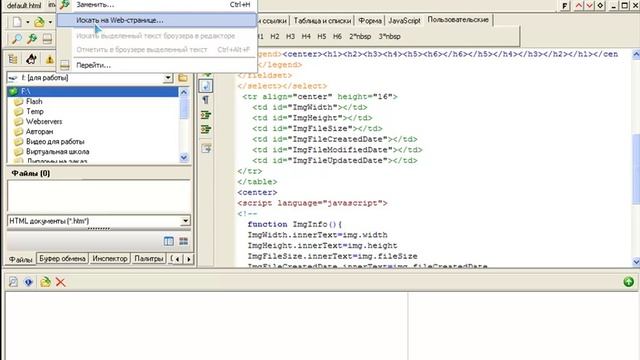Screen dimensions: 640x360
Task: Toggle the paragraph marks (¶) icon
Action: [206, 100]
